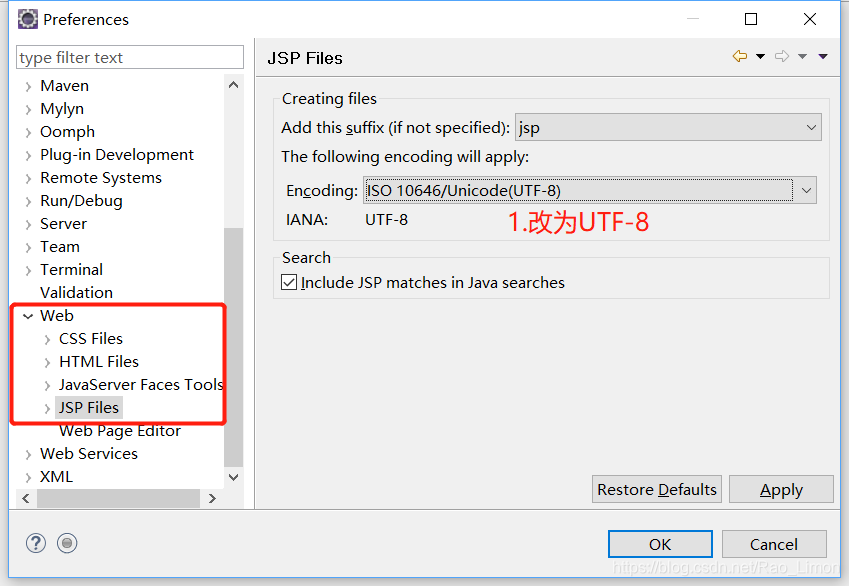Expand the Oomph tree node
The height and width of the screenshot is (586, 849).
coord(28,132)
